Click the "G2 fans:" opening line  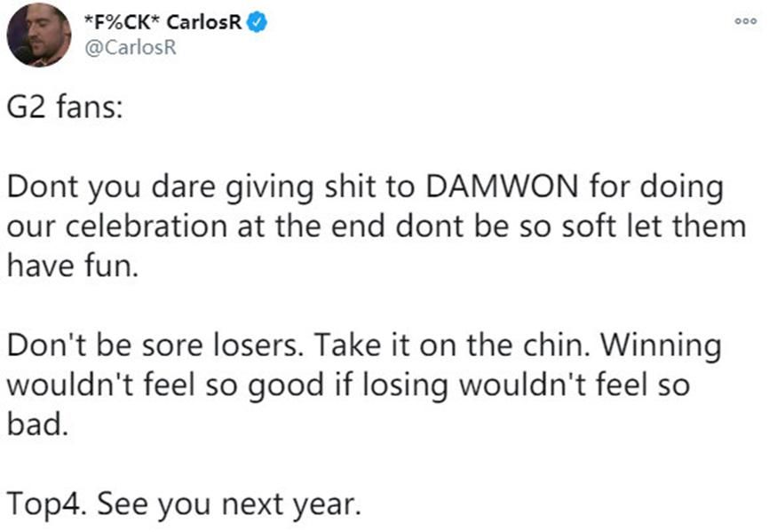tap(65, 107)
